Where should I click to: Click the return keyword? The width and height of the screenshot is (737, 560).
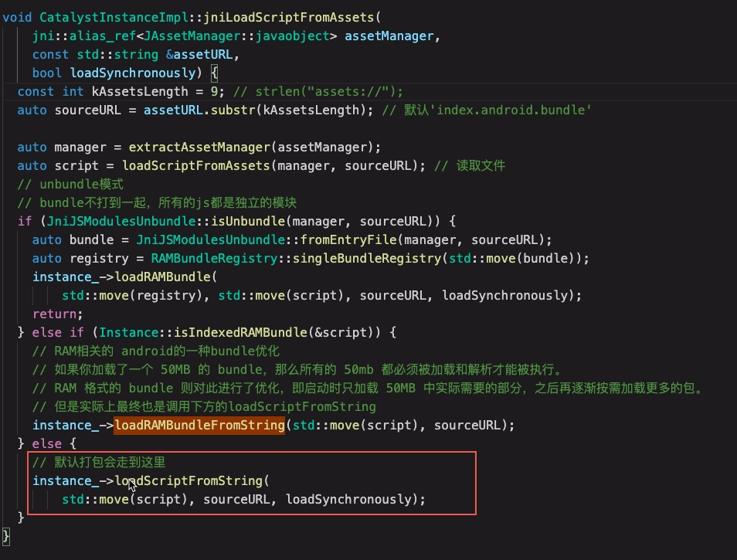[x=55, y=314]
